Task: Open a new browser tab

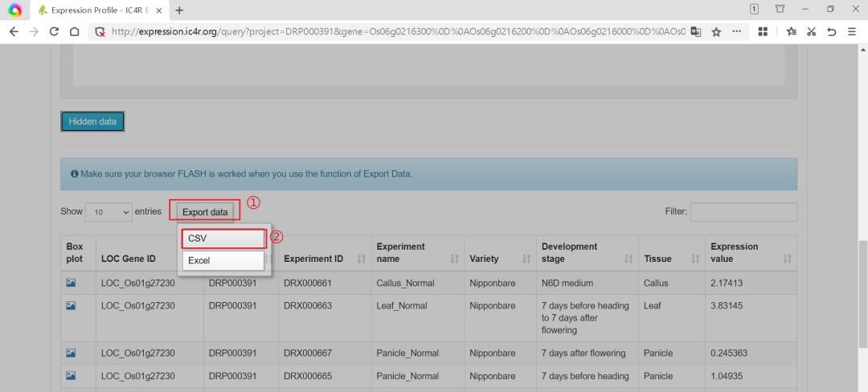Action: (179, 10)
